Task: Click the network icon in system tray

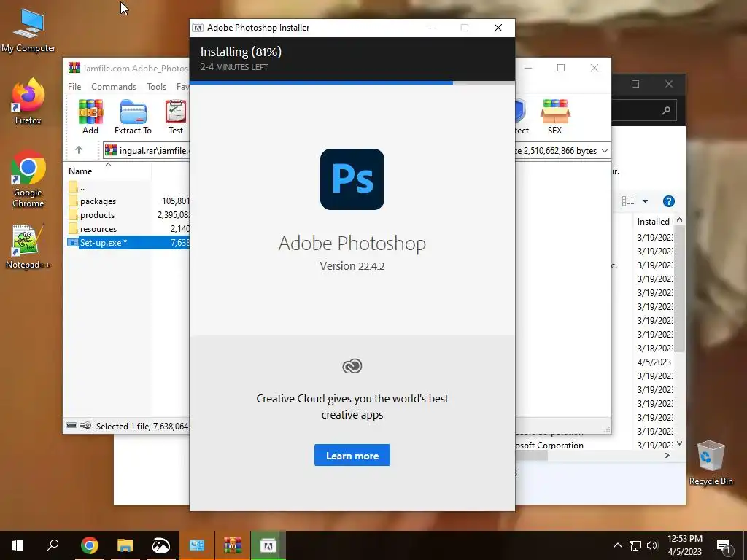Action: tap(635, 545)
